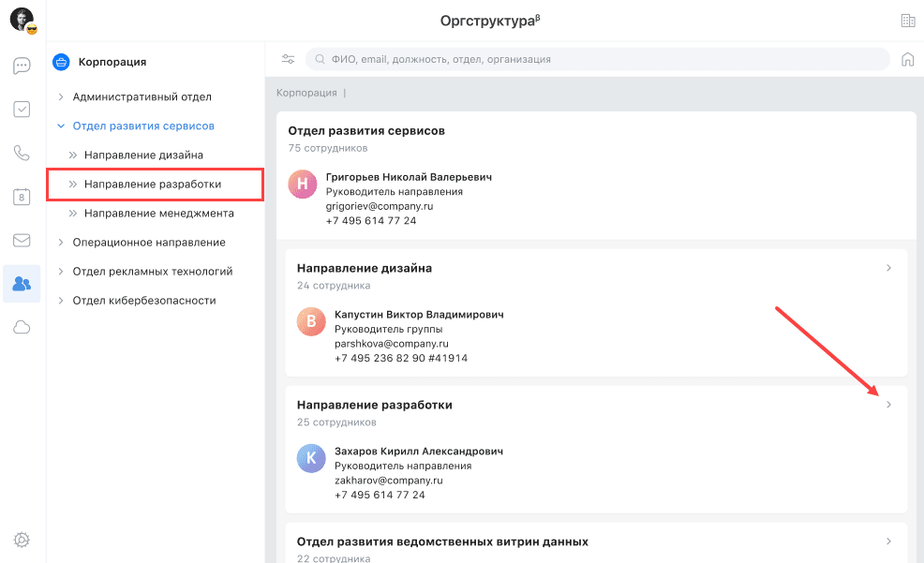Viewport: 924px width, 563px height.
Task: Open Направление разработки card via chevron
Action: [888, 405]
